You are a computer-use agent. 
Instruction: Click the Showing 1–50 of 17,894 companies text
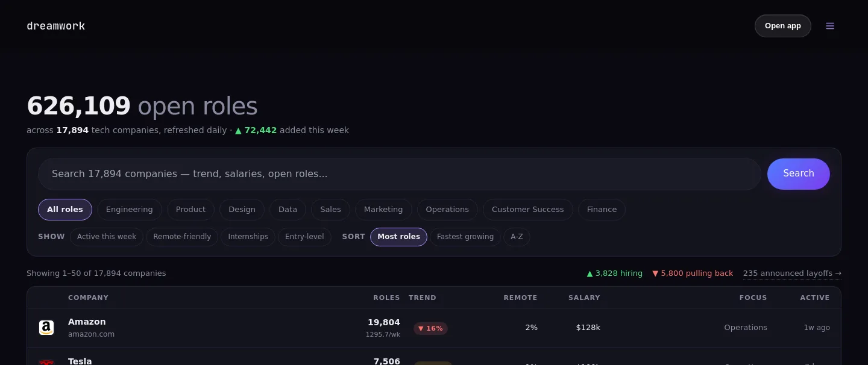[x=96, y=273]
